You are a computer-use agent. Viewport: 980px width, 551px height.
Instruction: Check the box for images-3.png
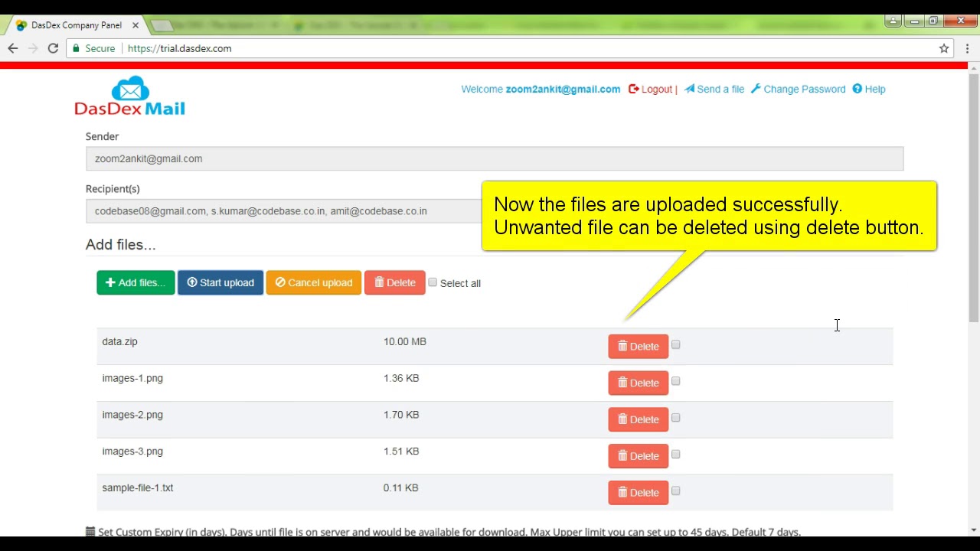tap(675, 455)
